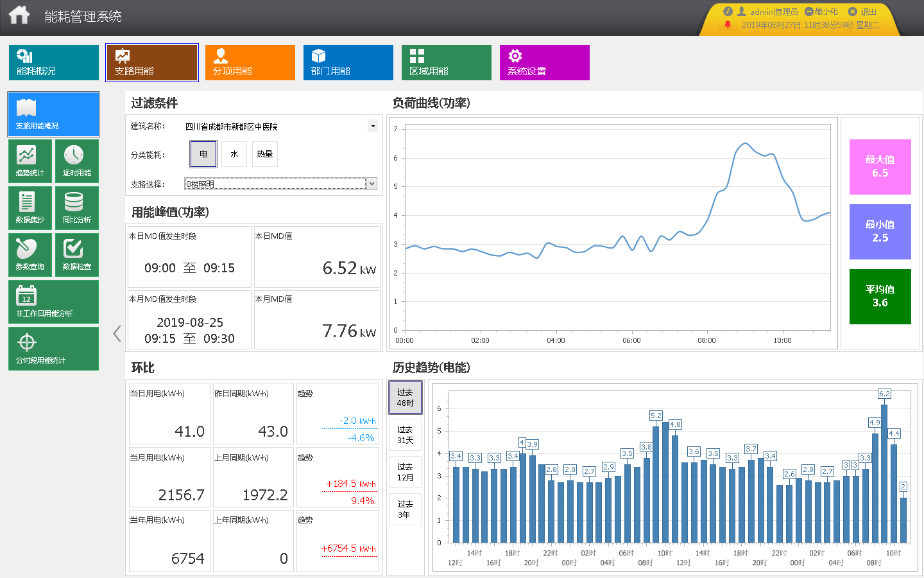Select 水 water energy type
Viewport: 924px width, 578px height.
tap(234, 154)
